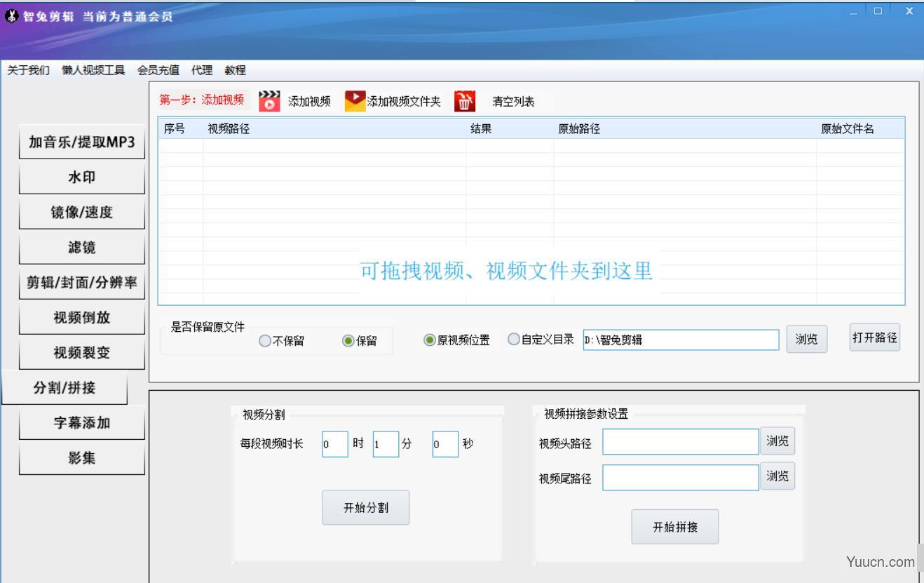
Task: Open the 会员充值 menu
Action: tap(158, 70)
